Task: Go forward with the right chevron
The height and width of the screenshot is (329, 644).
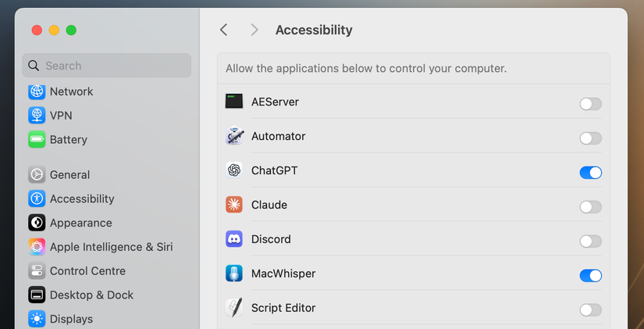Action: pos(254,30)
